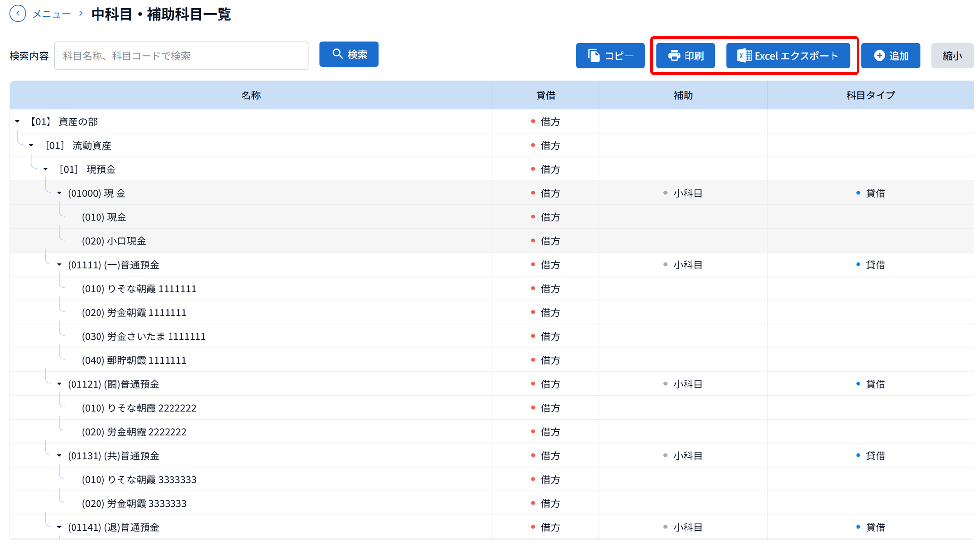Image resolution: width=980 pixels, height=551 pixels.
Task: Click the 検索内容 label
Action: 29,56
